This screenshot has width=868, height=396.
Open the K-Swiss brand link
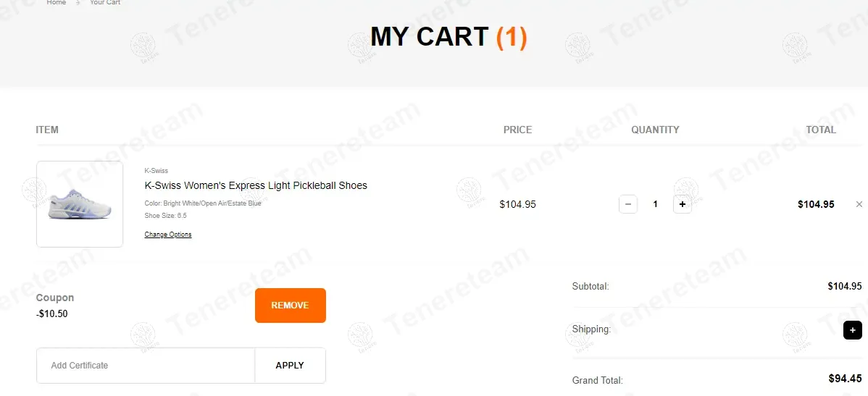tap(156, 171)
